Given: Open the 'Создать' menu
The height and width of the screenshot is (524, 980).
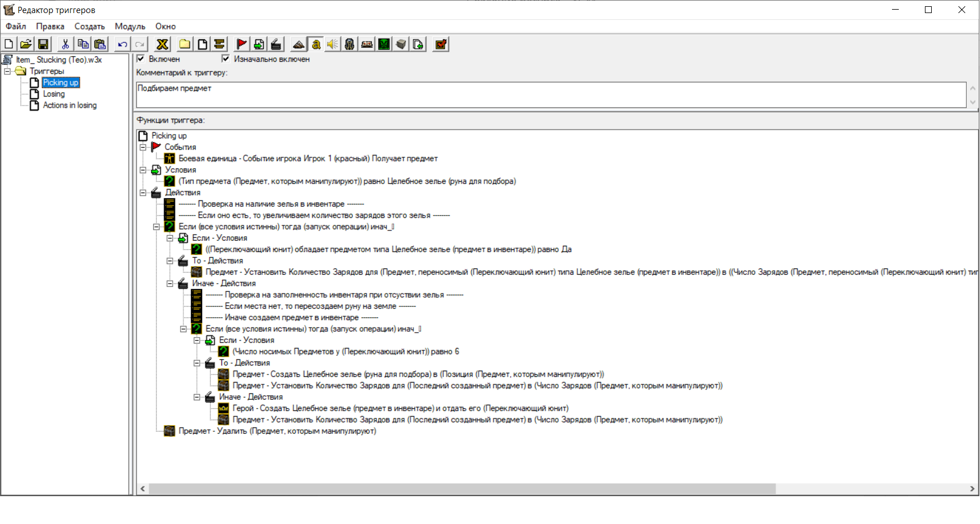Looking at the screenshot, I should [90, 26].
